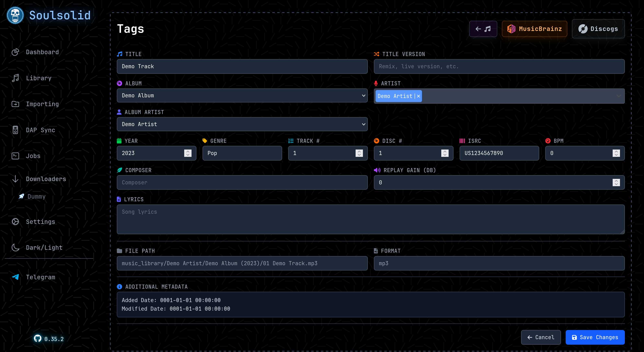Toggle Dark/Light theme

pyautogui.click(x=15, y=247)
